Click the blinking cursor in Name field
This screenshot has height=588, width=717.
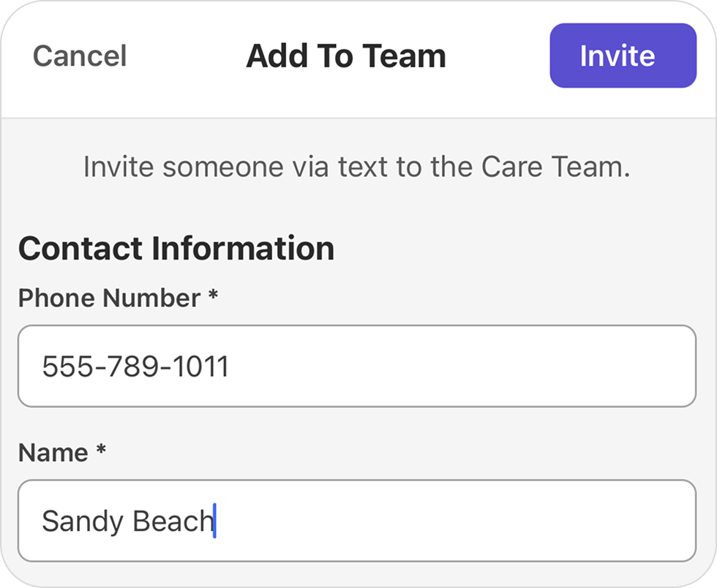pos(214,520)
